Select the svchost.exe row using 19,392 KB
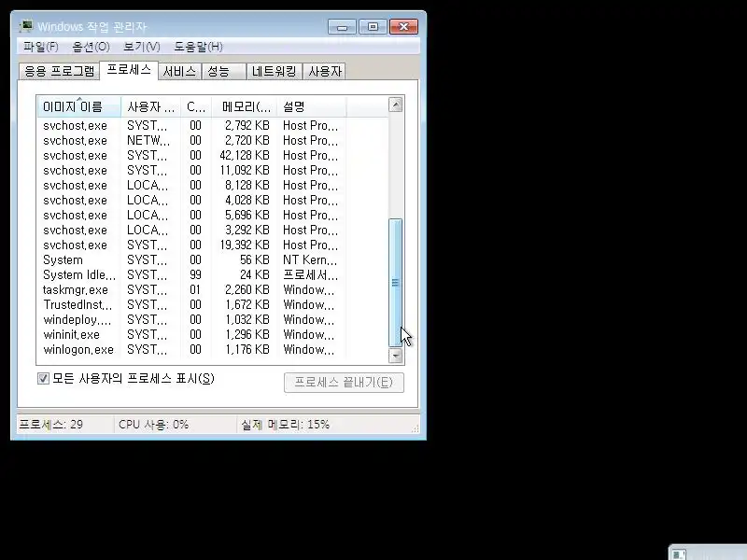Screen dimensions: 747x560 click(x=191, y=245)
